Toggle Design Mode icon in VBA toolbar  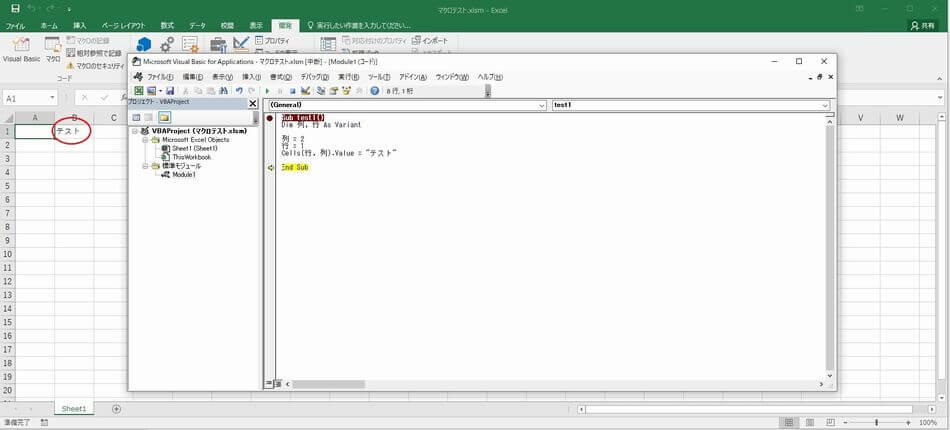click(305, 91)
